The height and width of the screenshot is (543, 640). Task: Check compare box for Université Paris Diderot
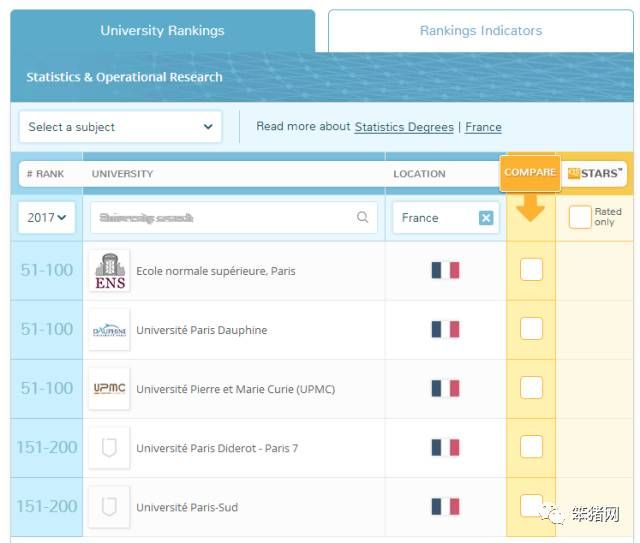(531, 447)
